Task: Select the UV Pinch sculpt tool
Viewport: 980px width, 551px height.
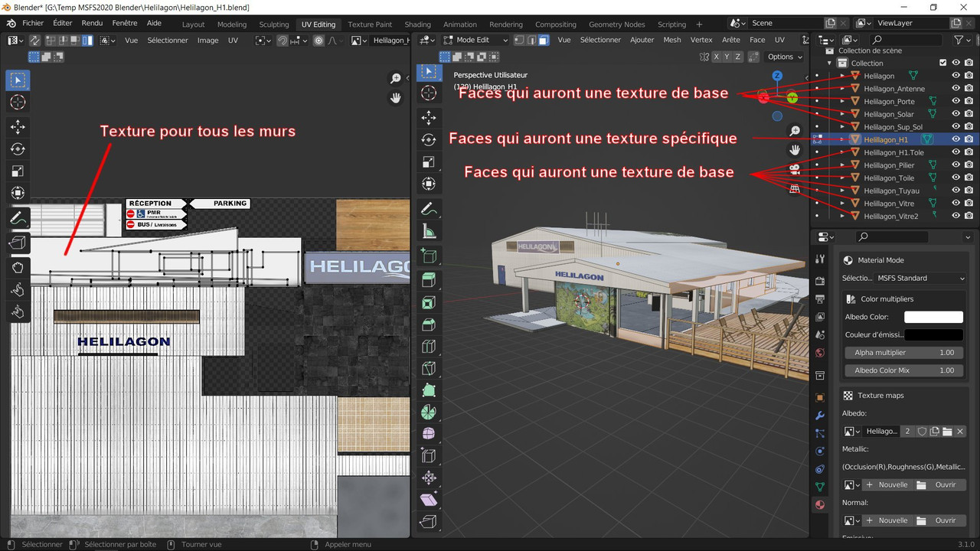Action: pyautogui.click(x=18, y=311)
